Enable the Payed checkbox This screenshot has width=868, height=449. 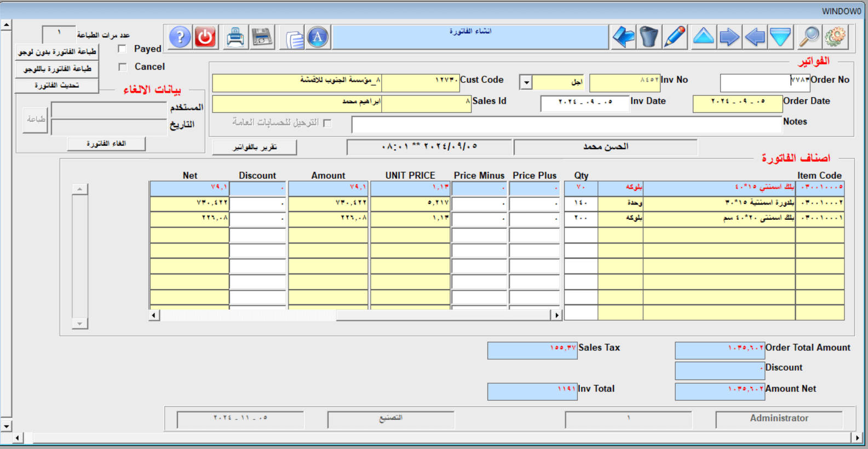(122, 49)
